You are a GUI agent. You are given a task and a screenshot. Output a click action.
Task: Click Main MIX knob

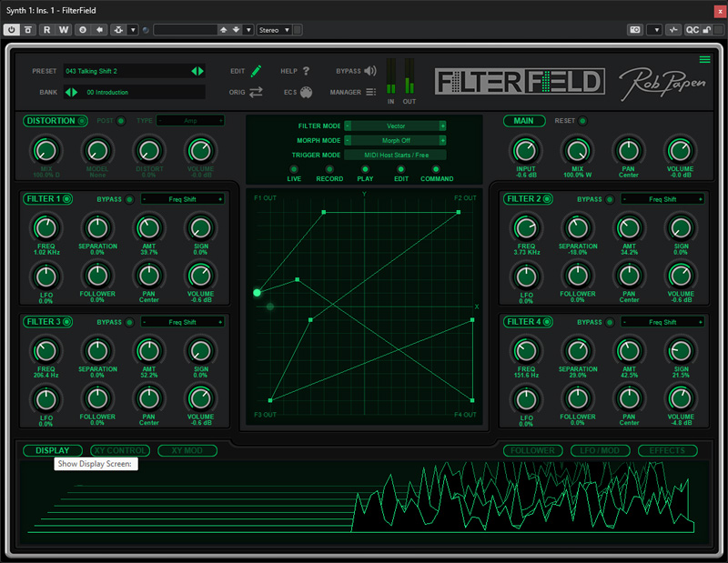point(577,150)
